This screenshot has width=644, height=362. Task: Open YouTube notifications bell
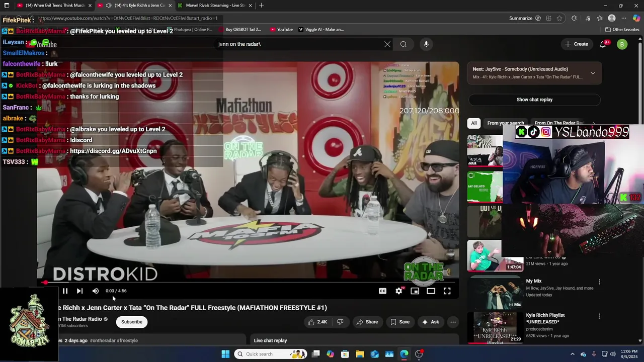click(603, 44)
